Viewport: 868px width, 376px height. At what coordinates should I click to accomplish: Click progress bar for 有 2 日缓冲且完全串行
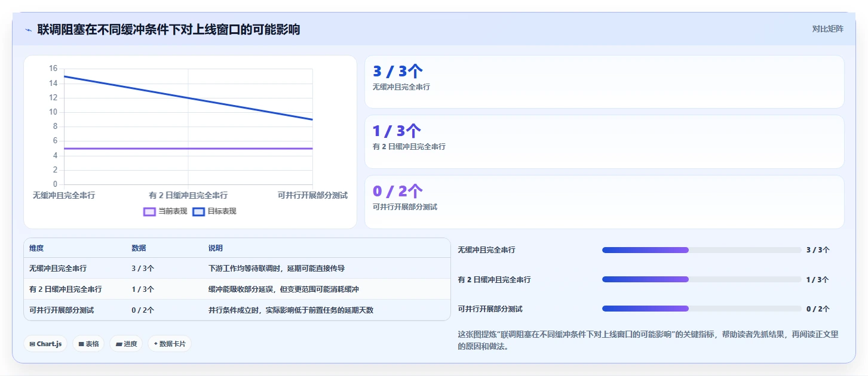701,279
